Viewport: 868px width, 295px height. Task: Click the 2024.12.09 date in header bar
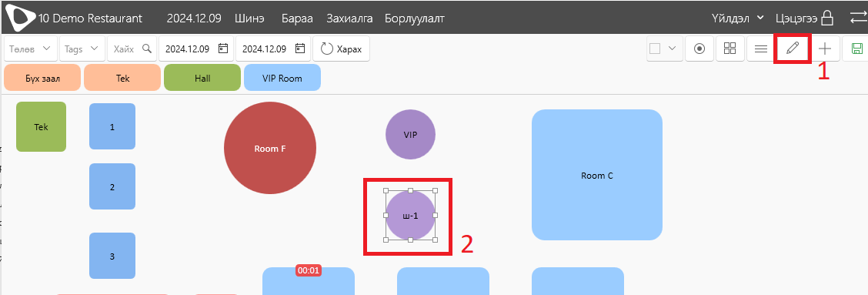[x=195, y=18]
